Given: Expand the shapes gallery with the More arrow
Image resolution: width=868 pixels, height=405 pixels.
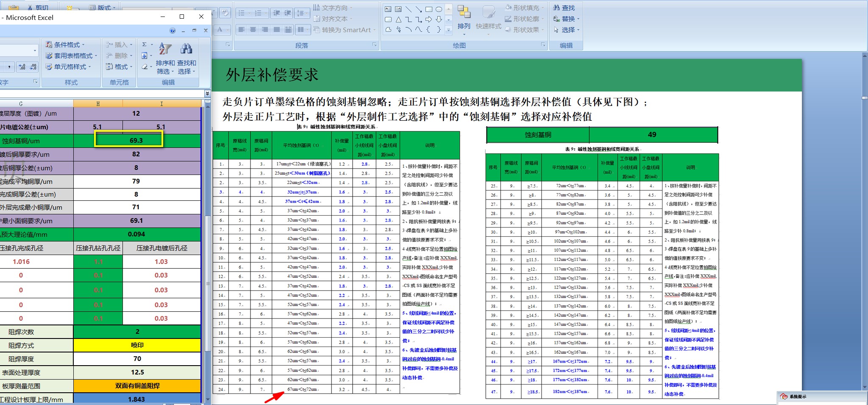Looking at the screenshot, I should click(x=448, y=30).
